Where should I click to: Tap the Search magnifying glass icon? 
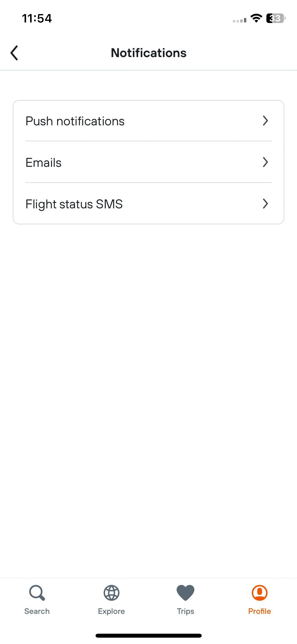[37, 593]
